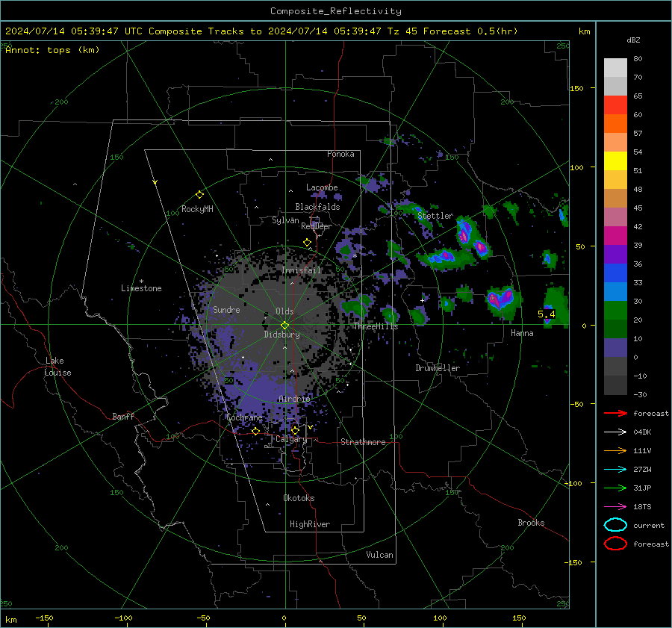Click the white 04DK arrow in legend
This screenshot has width=672, height=628.
click(615, 432)
